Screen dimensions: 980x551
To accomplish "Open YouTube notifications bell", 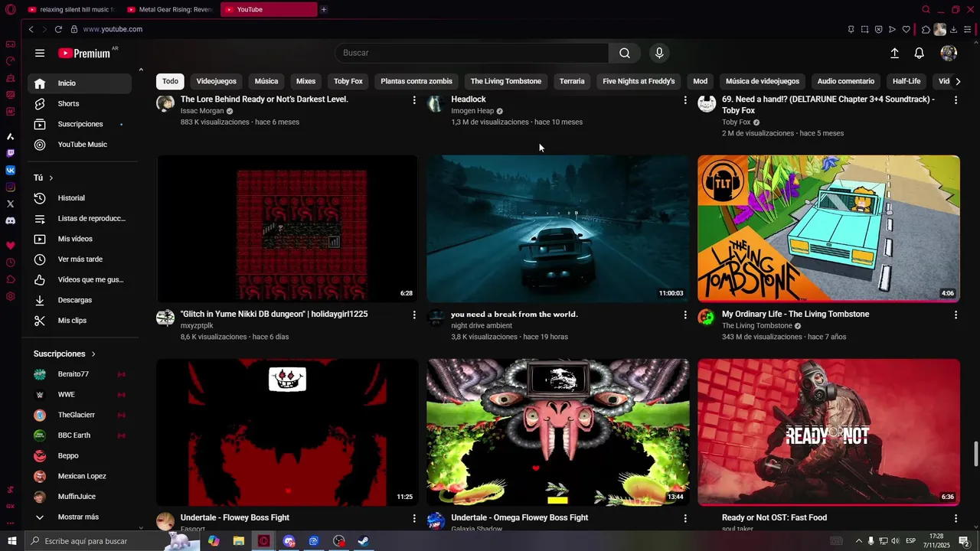I will coord(920,53).
